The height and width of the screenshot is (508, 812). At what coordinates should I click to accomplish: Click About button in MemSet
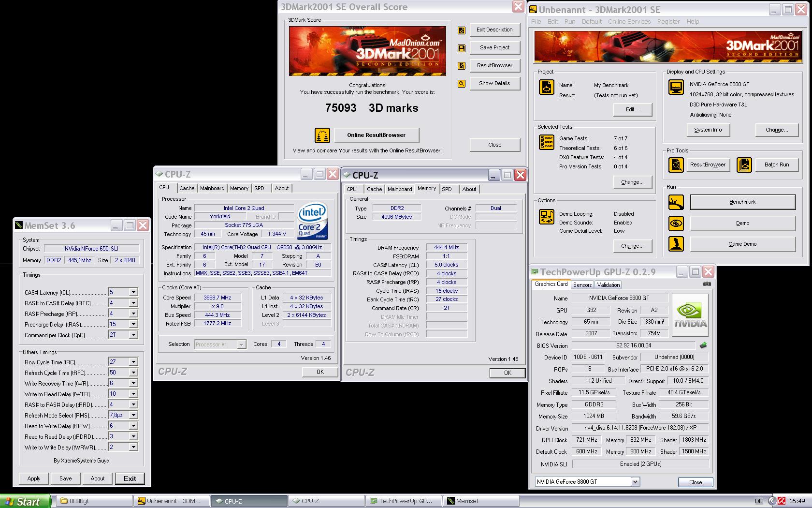(98, 478)
